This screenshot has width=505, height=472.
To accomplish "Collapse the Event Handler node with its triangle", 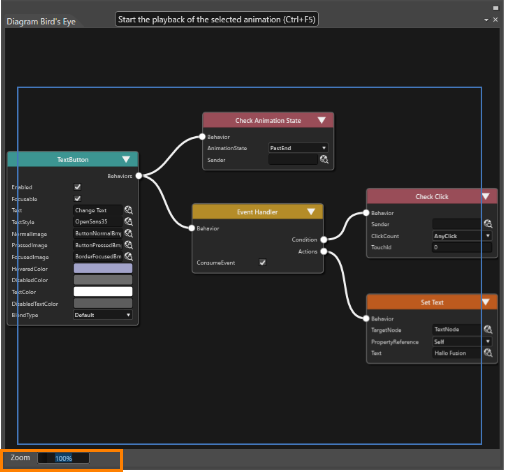I will (311, 212).
